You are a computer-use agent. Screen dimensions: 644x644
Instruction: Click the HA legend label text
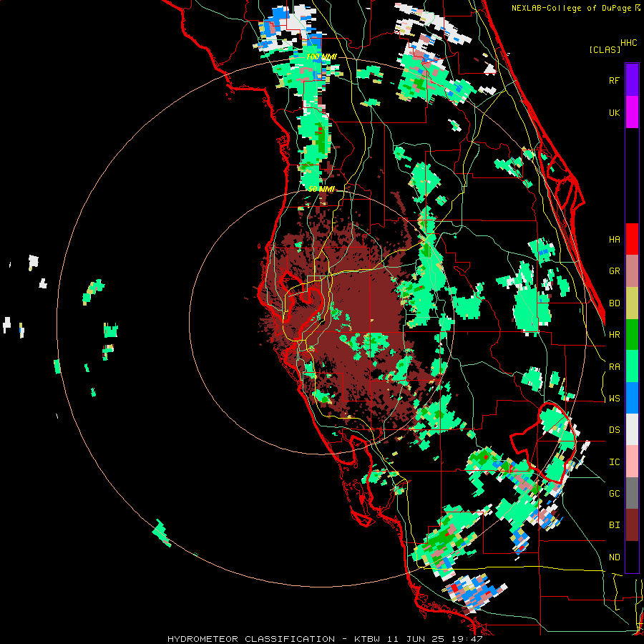point(614,240)
